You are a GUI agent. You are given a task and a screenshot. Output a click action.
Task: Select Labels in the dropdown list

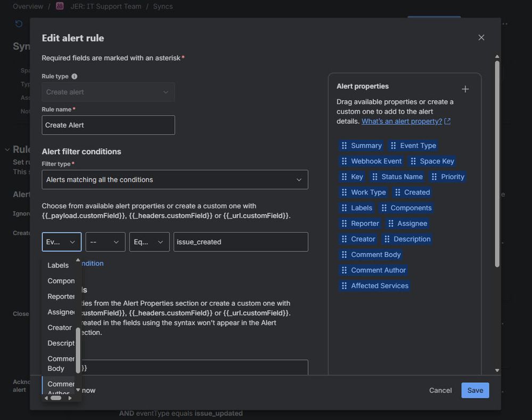[x=58, y=265]
